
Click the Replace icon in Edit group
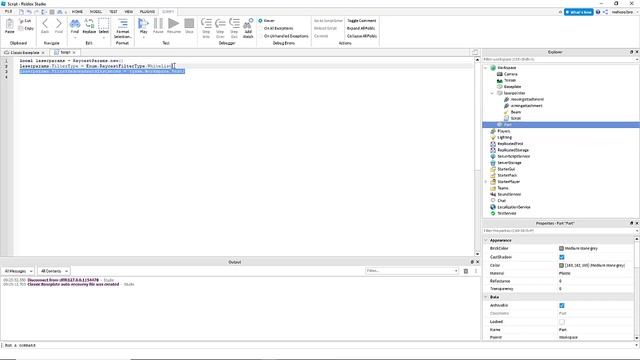tap(89, 24)
